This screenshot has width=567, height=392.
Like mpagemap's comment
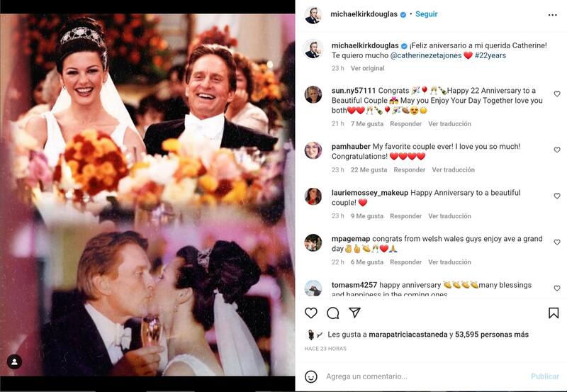coord(556,242)
